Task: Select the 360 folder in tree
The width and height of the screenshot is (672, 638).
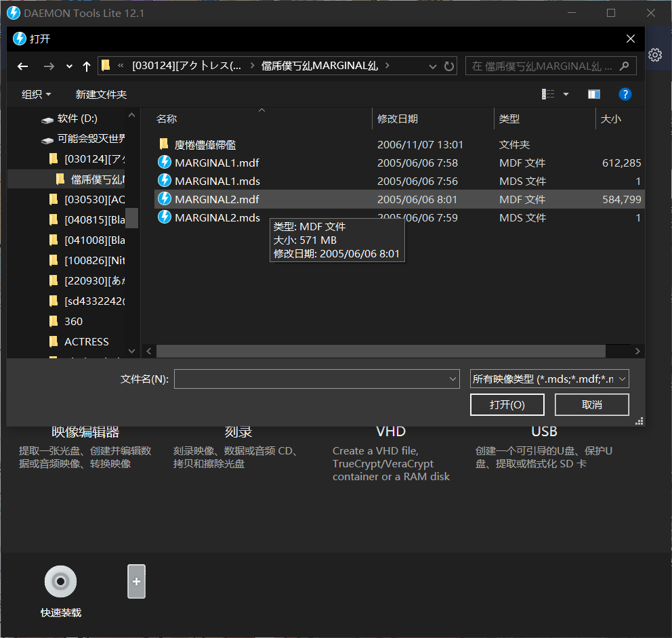Action: (x=66, y=321)
